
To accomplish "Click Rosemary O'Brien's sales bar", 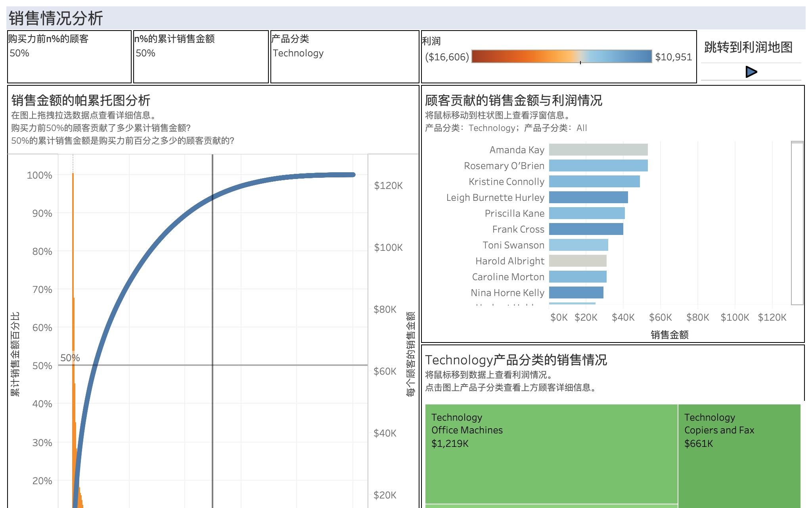I will click(598, 165).
